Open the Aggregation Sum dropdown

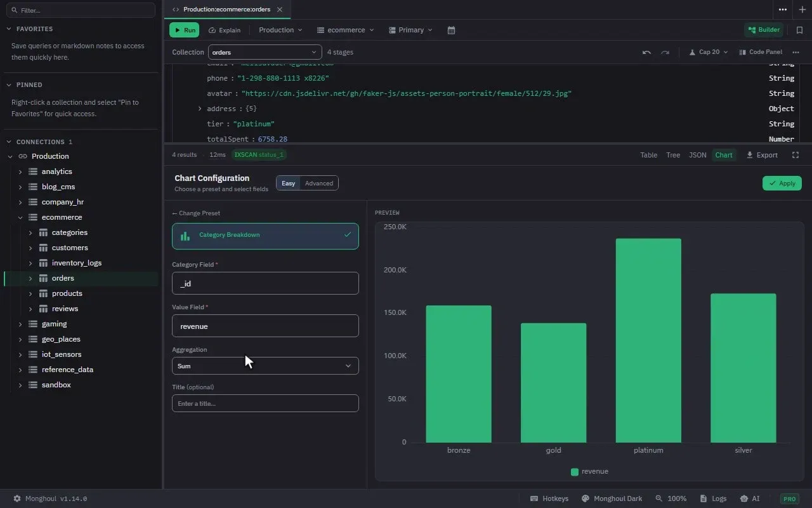[x=265, y=366]
